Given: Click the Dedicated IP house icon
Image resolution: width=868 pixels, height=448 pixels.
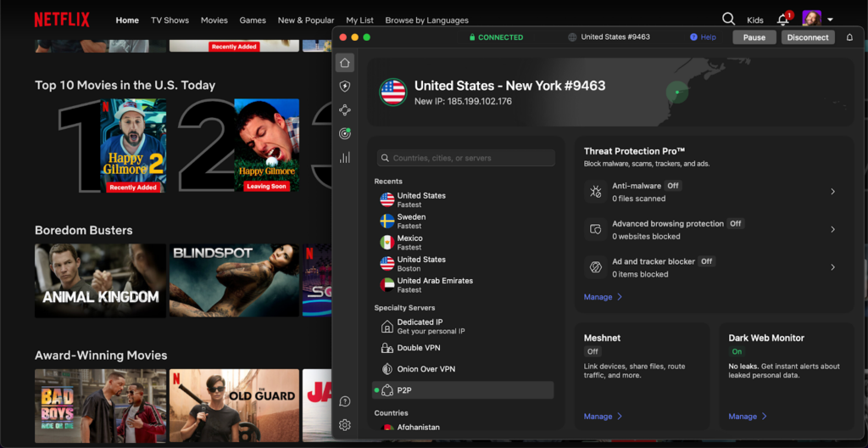Looking at the screenshot, I should [x=387, y=327].
